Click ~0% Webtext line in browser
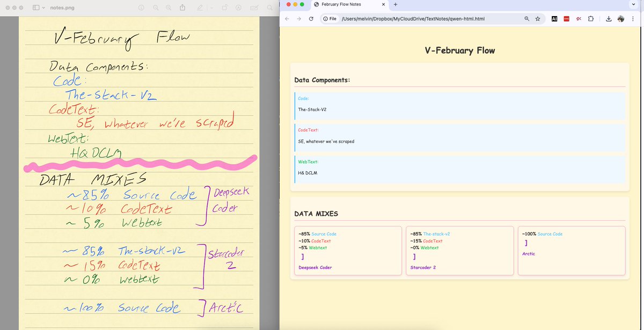 point(424,247)
